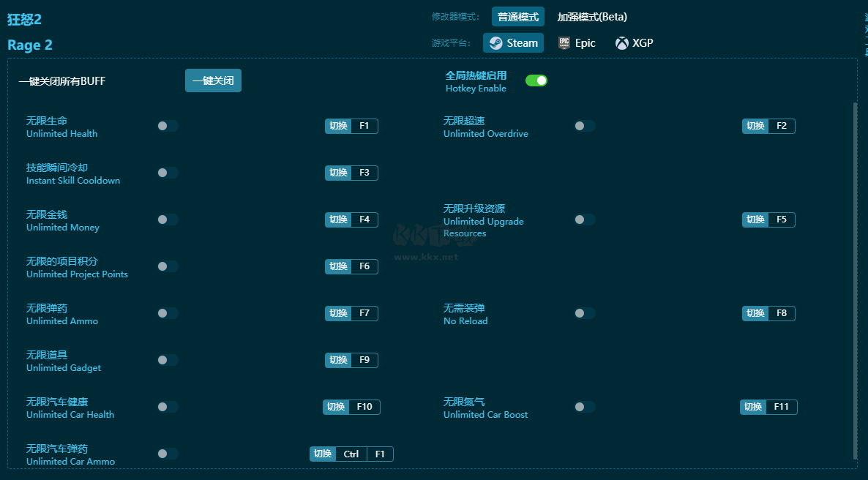Click the cheat list vertical scrollbar
The width and height of the screenshot is (868, 480).
pyautogui.click(x=856, y=281)
